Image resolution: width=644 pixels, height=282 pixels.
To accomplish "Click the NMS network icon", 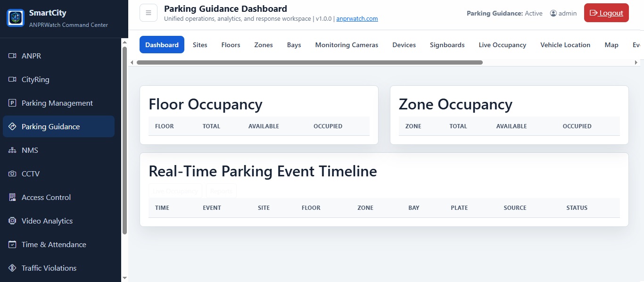I will (x=13, y=150).
